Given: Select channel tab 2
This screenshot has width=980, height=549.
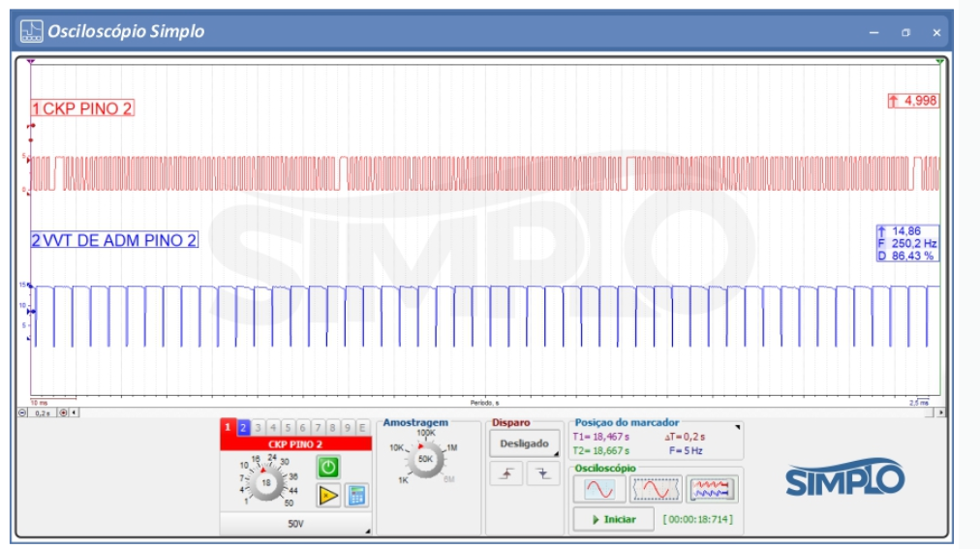Looking at the screenshot, I should tap(243, 427).
